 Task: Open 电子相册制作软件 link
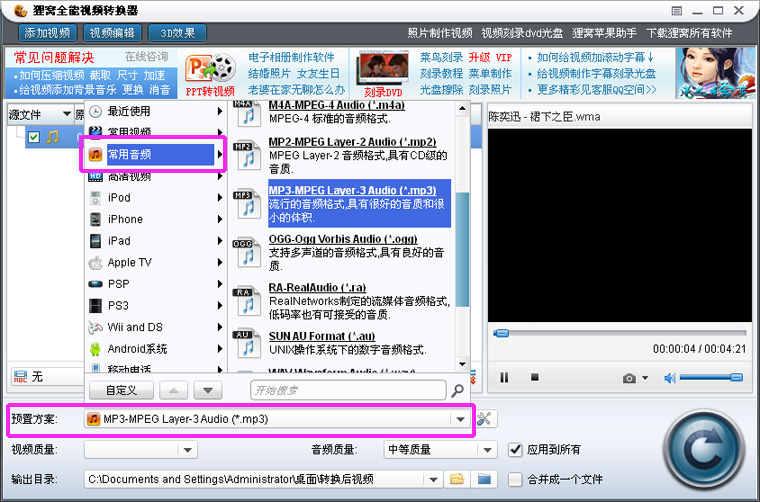coord(291,57)
